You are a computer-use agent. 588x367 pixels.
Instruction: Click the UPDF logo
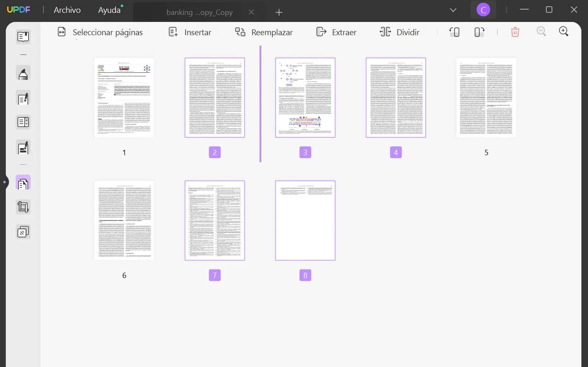click(x=19, y=10)
